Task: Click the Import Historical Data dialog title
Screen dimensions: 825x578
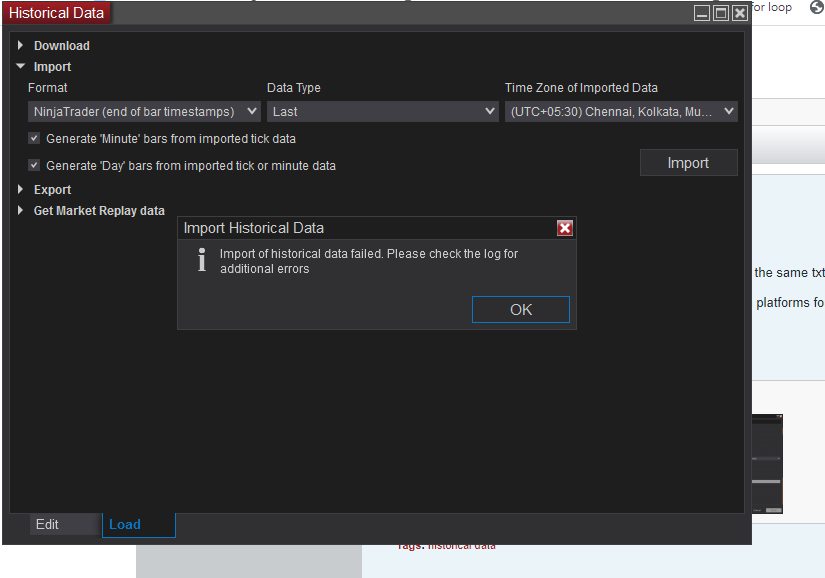Action: pyautogui.click(x=254, y=228)
